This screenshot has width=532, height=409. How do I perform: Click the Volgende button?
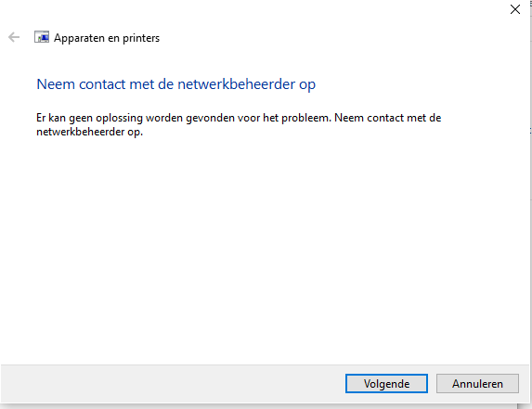pyautogui.click(x=386, y=384)
